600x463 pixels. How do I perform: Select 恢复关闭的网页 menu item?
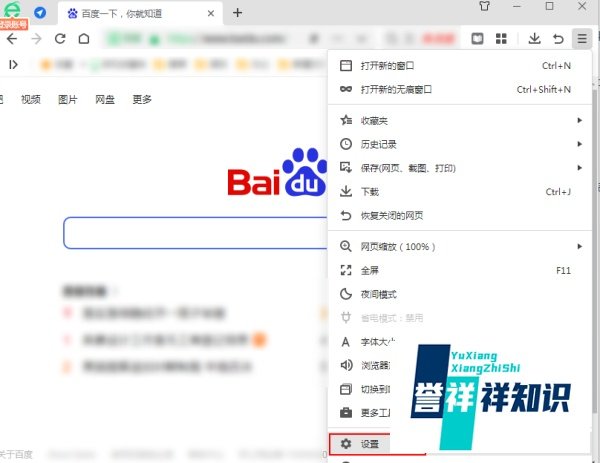(460, 216)
